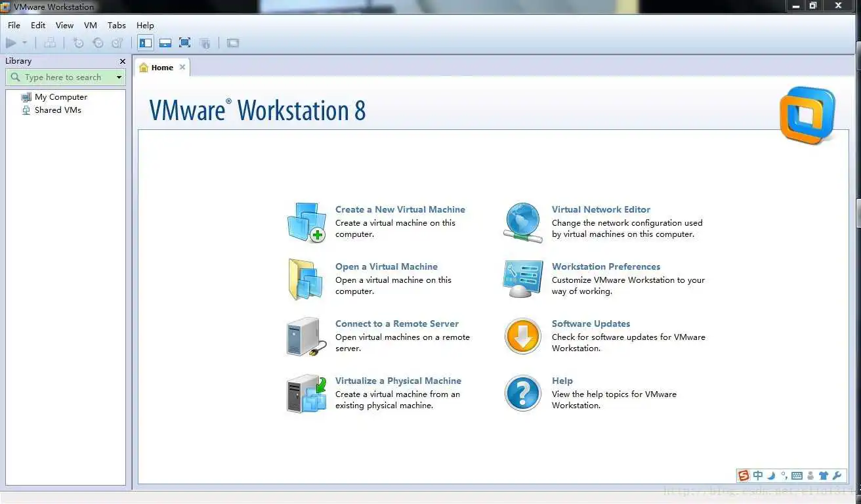861x504 pixels.
Task: Click the Virtualize a Physical Machine link
Action: tap(398, 381)
